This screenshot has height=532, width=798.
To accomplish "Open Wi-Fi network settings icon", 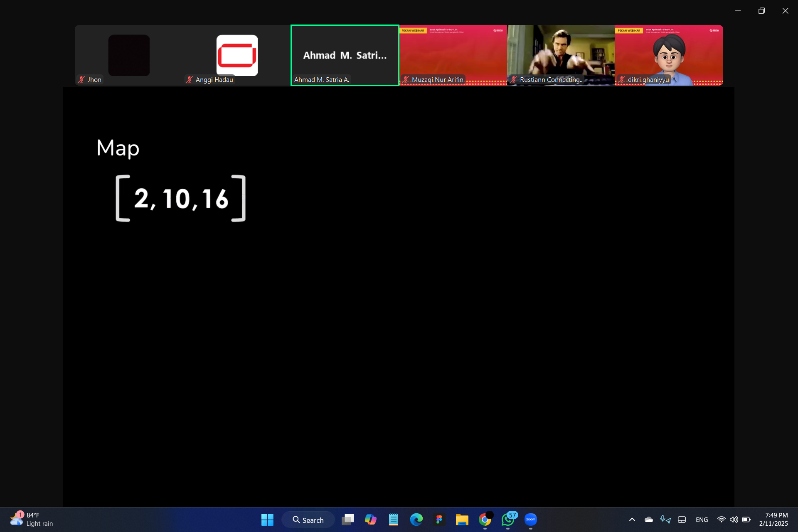I will click(722, 520).
